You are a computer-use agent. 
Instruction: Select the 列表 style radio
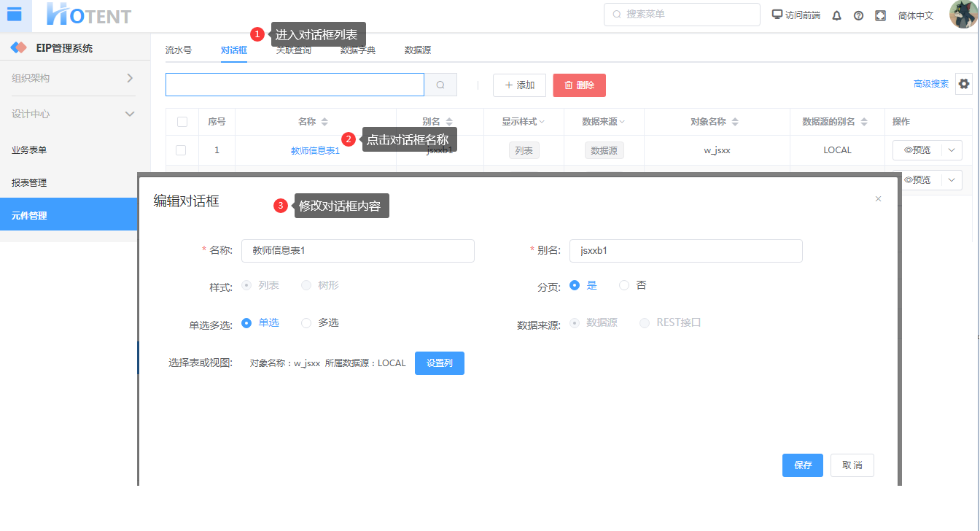(246, 285)
